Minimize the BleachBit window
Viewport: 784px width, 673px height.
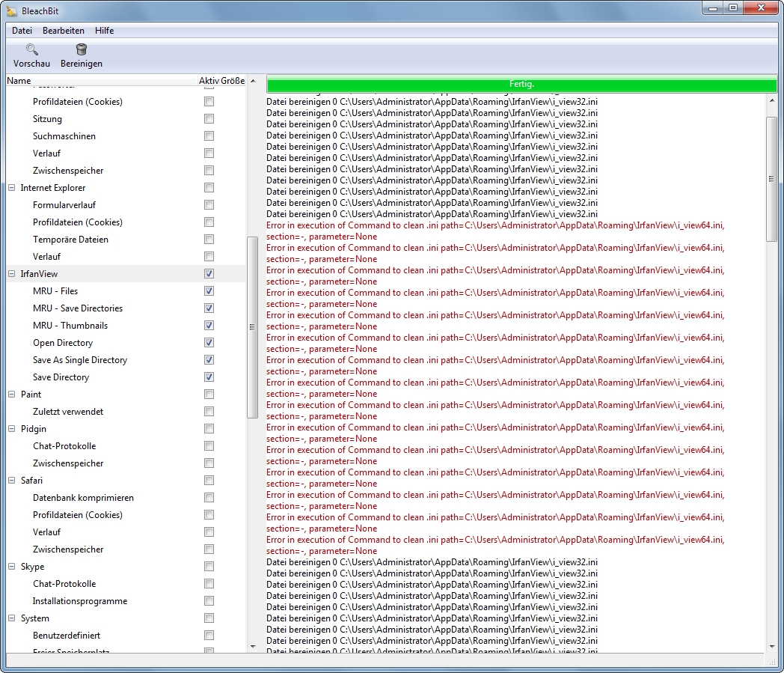pyautogui.click(x=713, y=8)
